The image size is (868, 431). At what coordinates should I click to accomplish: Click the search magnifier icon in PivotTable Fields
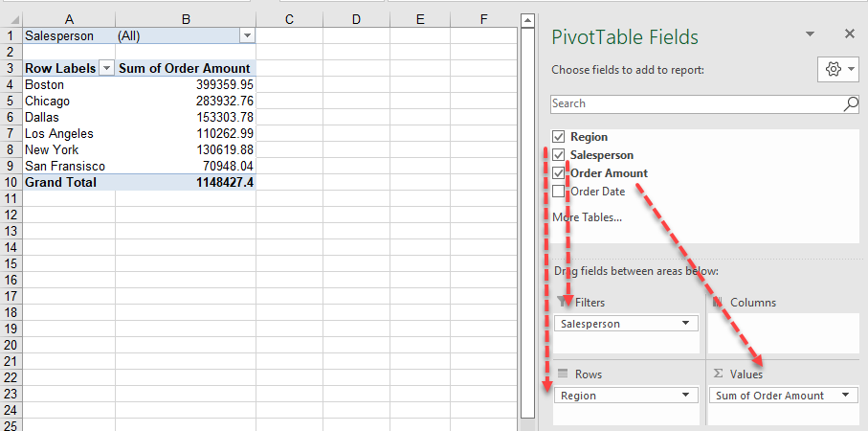(850, 103)
